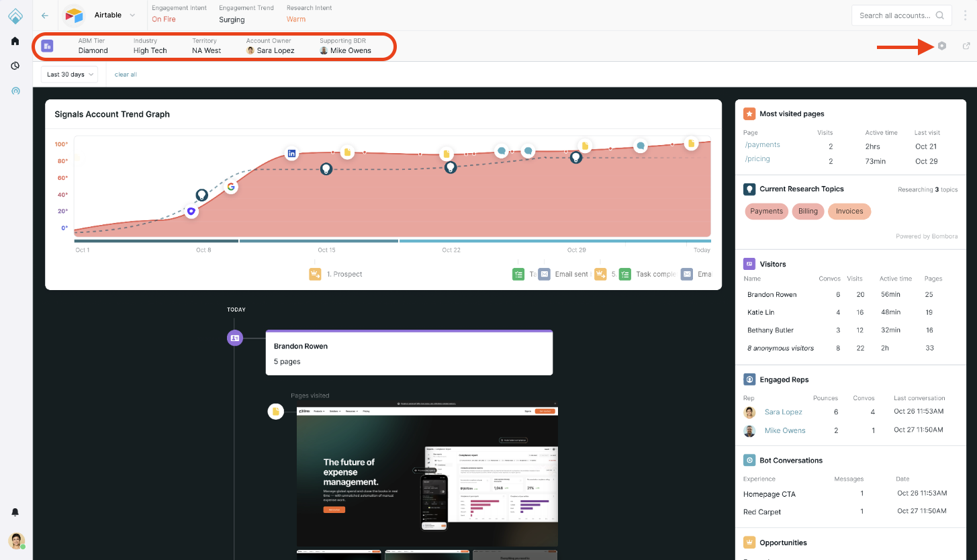Click the hexagon settings icon
This screenshot has width=977, height=560.
pyautogui.click(x=942, y=46)
